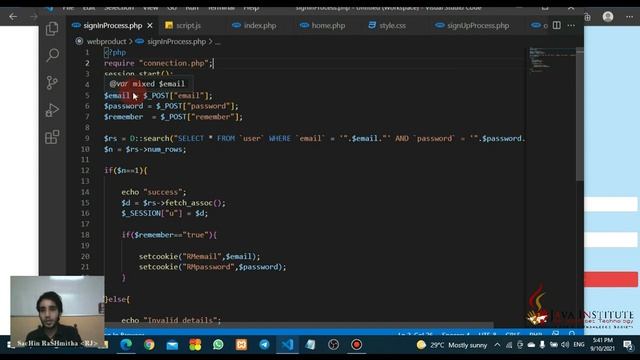This screenshot has width=640, height=360.
Task: Open Microsoft Edge from taskbar
Action: (126, 345)
